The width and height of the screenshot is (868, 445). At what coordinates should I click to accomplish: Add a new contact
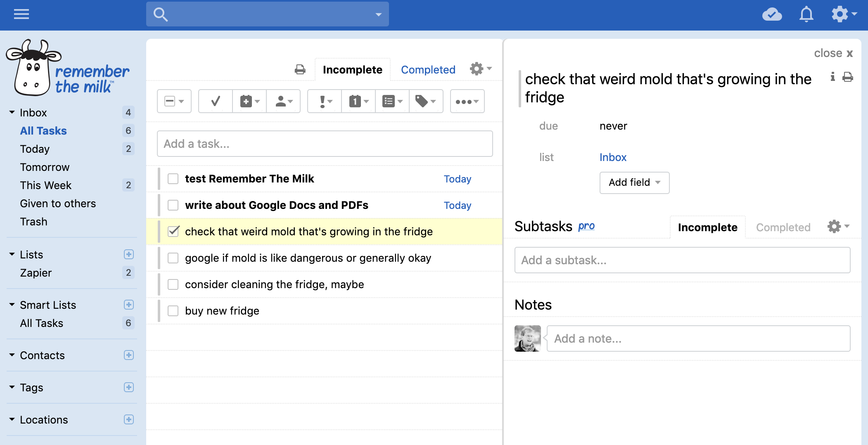pos(129,355)
